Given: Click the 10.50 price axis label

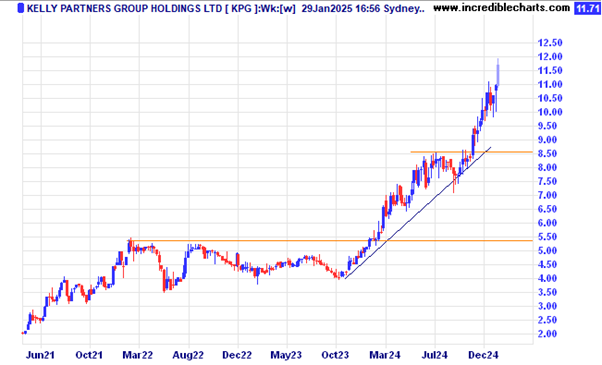Looking at the screenshot, I should (550, 98).
